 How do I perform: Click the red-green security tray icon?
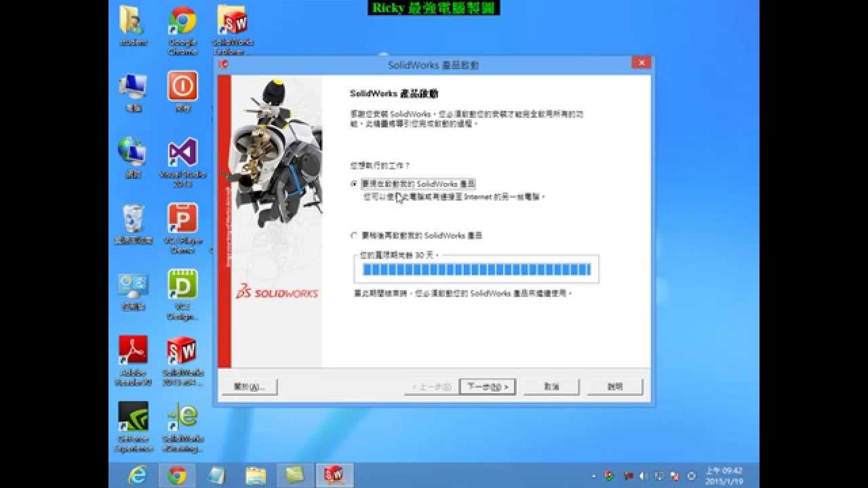(610, 476)
